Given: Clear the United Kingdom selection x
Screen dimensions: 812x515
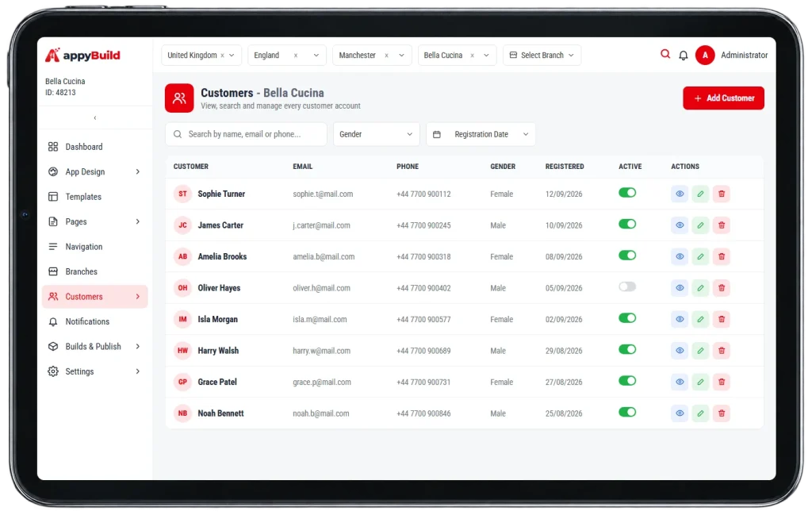Looking at the screenshot, I should pos(222,56).
